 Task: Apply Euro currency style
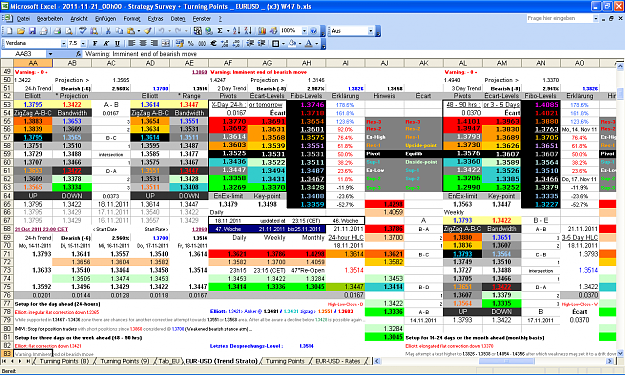213,43
